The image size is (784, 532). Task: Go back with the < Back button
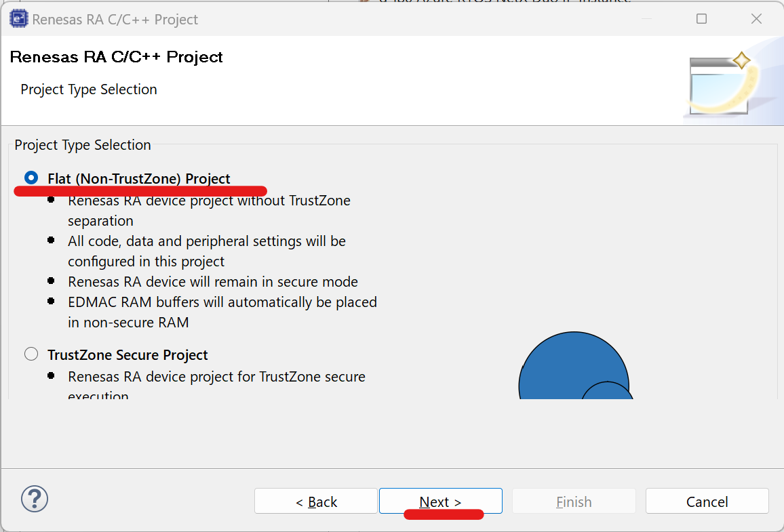(316, 501)
